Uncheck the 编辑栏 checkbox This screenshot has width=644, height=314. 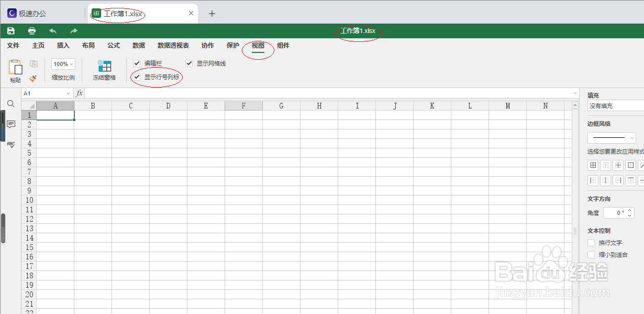(x=137, y=63)
